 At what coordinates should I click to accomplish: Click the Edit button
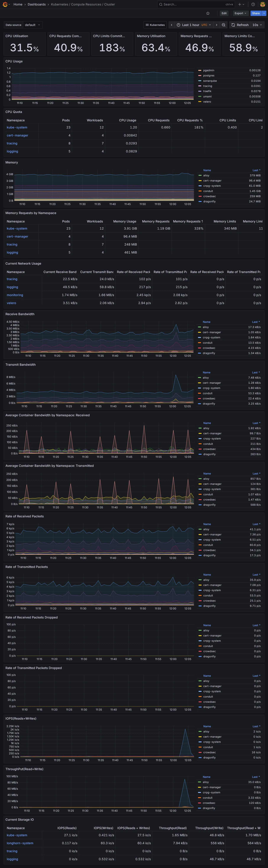pos(224,13)
